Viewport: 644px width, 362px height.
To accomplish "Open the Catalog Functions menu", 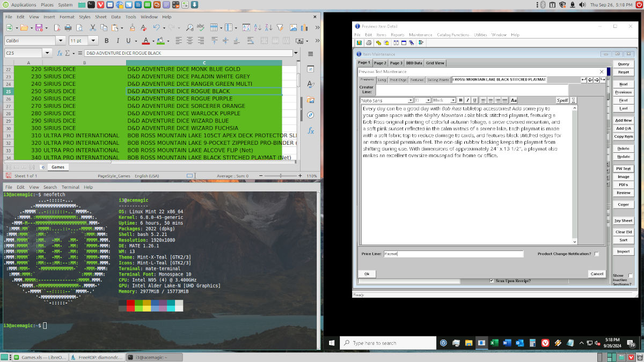I will click(453, 35).
